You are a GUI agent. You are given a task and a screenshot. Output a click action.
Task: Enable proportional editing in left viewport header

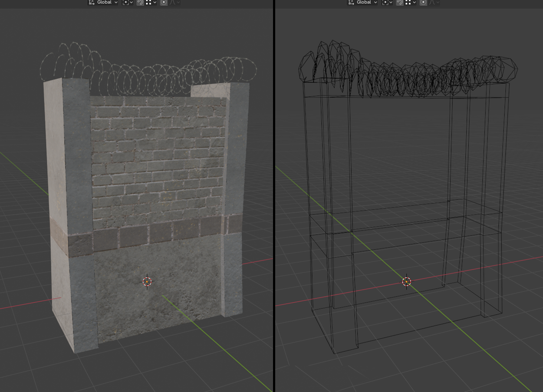pyautogui.click(x=164, y=3)
